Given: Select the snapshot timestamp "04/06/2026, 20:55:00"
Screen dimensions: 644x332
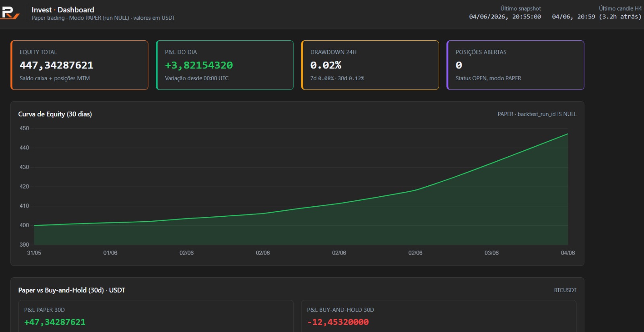Looking at the screenshot, I should coord(505,17).
